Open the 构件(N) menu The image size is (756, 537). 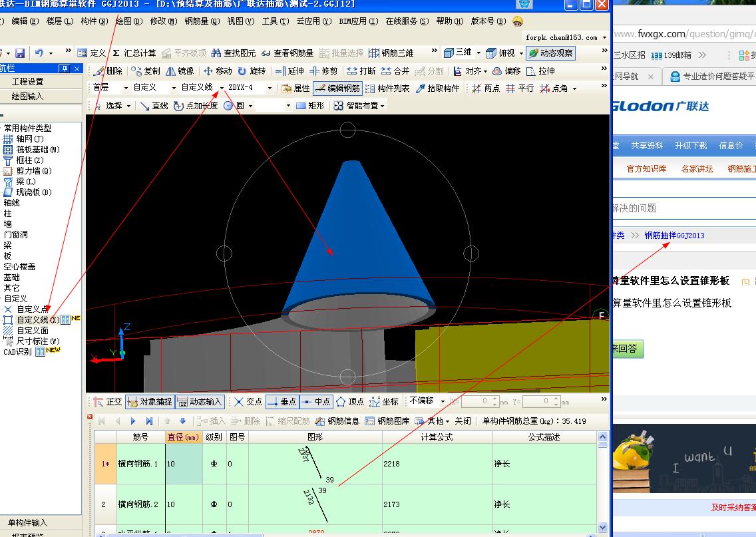(94, 21)
